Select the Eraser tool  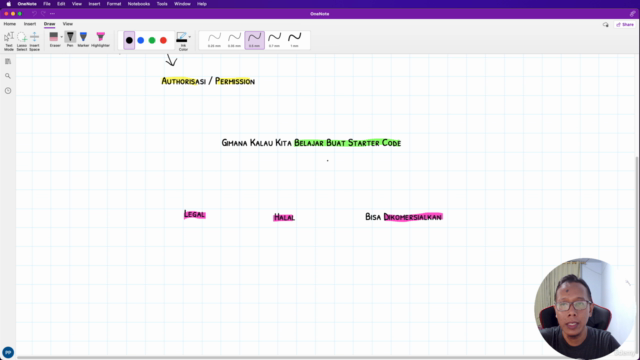(x=54, y=39)
